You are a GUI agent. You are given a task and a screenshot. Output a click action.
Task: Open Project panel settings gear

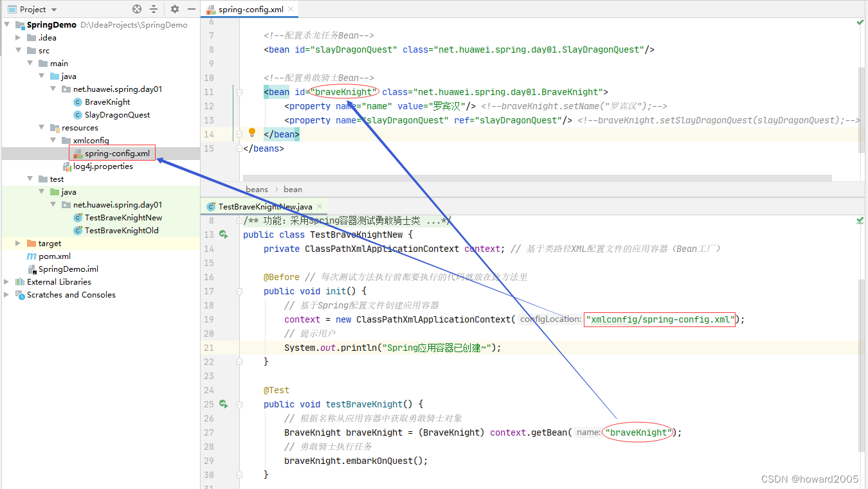[175, 9]
